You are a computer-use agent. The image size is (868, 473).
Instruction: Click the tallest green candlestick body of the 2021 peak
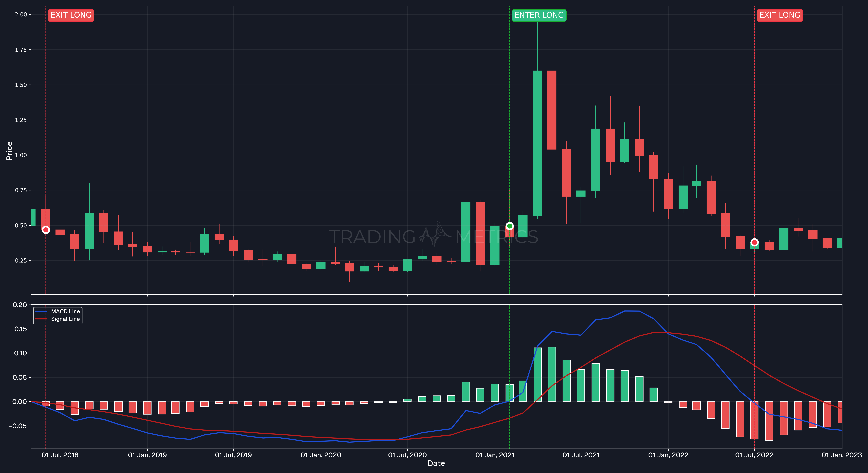point(538,143)
